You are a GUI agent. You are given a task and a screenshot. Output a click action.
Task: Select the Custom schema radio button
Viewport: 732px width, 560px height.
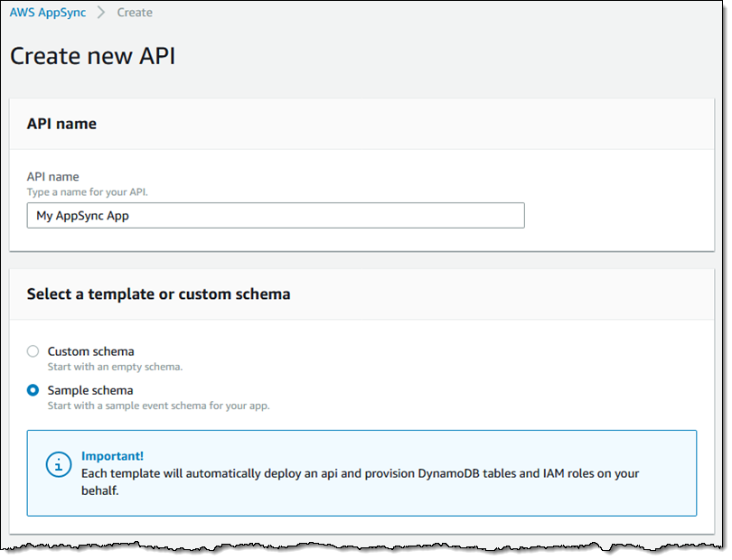click(x=33, y=351)
